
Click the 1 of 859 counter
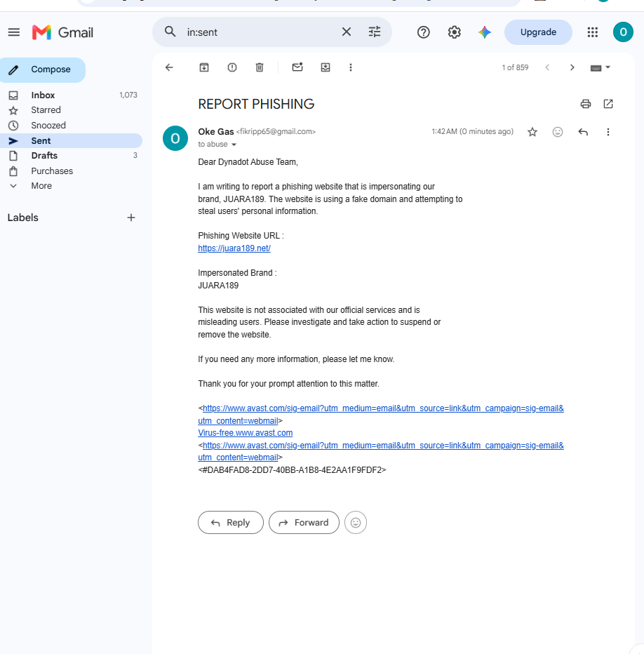(515, 67)
